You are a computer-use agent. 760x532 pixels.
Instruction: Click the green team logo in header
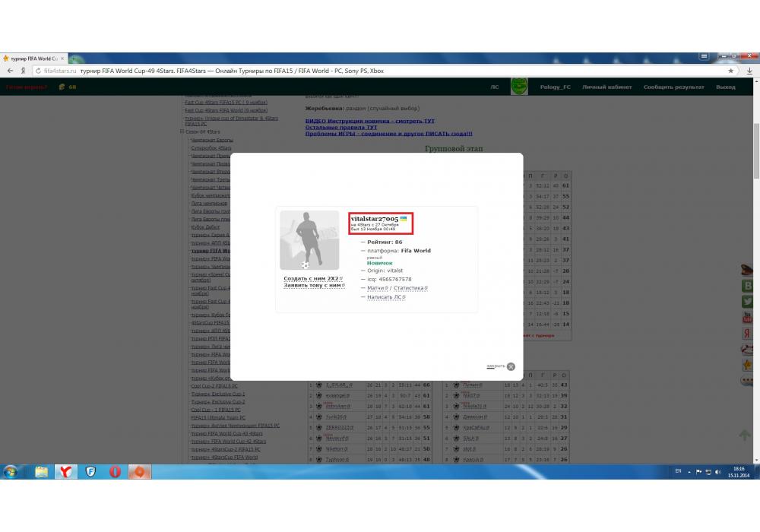pyautogui.click(x=519, y=86)
